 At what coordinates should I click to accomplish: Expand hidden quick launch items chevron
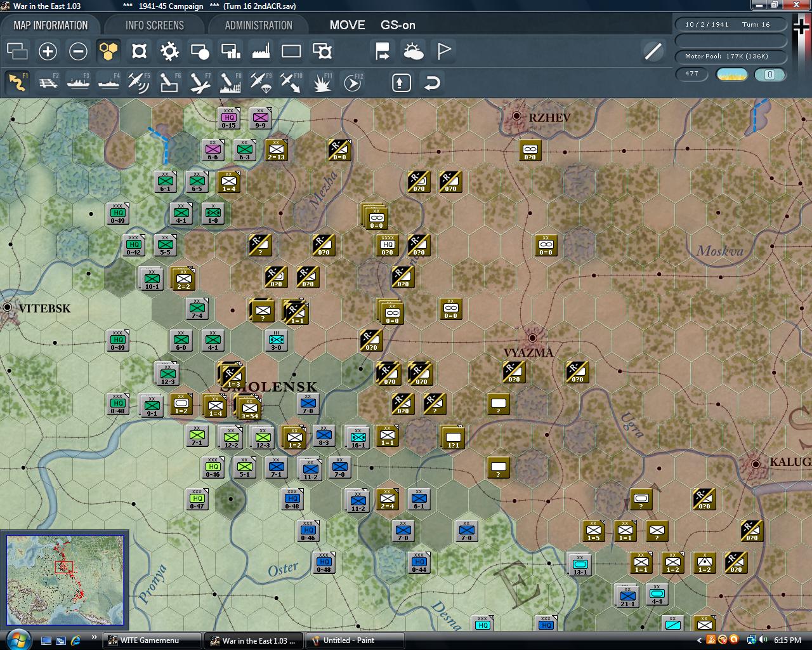[x=95, y=637]
